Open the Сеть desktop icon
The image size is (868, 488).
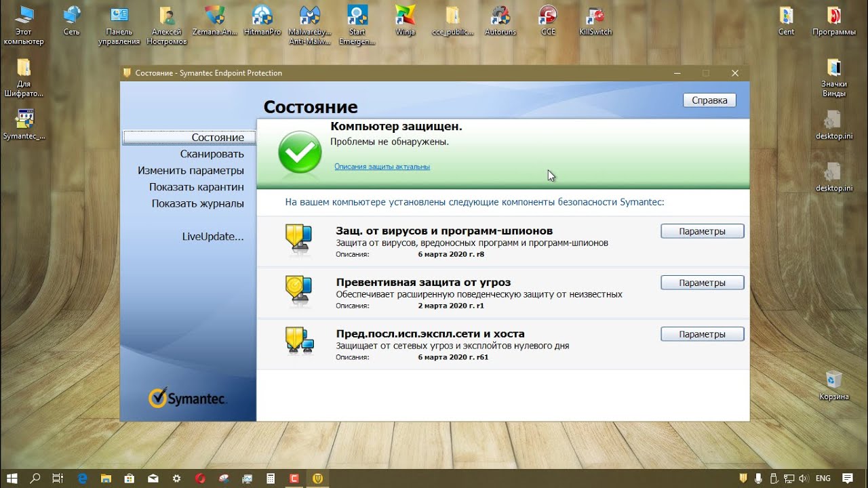pos(71,20)
